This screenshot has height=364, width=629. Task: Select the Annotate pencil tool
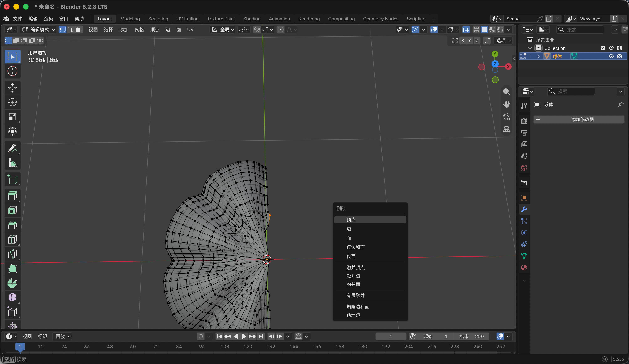click(12, 148)
